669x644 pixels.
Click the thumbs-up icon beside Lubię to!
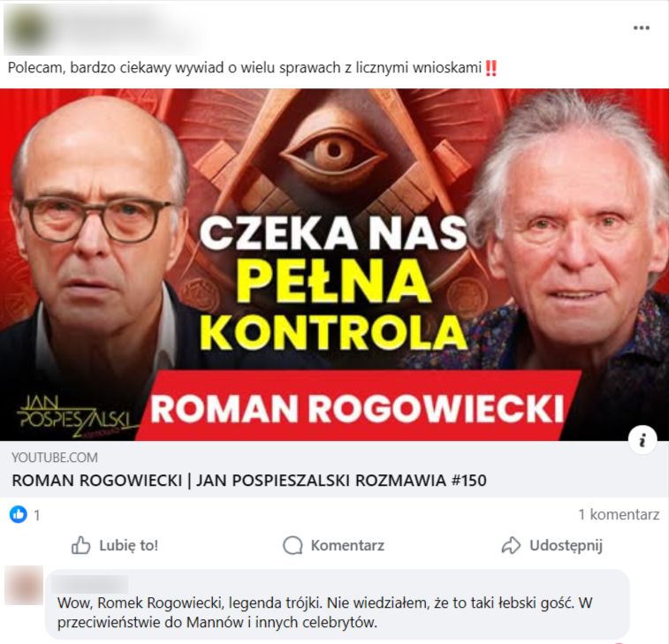point(80,545)
